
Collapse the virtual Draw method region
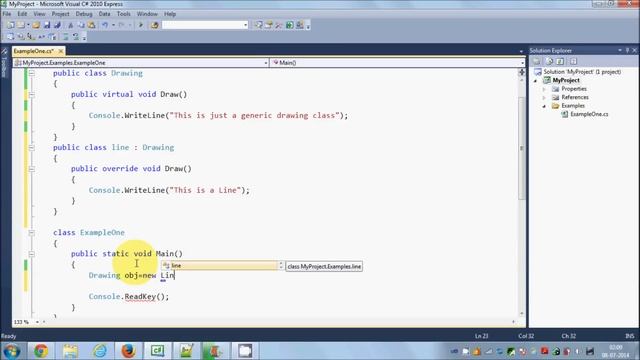click(x=32, y=95)
